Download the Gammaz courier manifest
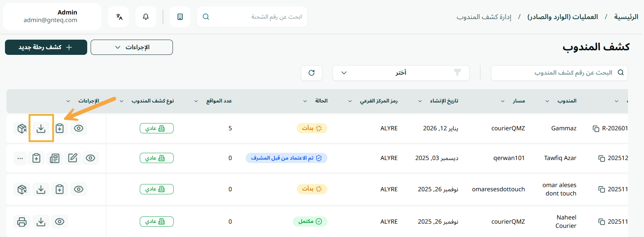The width and height of the screenshot is (644, 237). click(x=41, y=128)
